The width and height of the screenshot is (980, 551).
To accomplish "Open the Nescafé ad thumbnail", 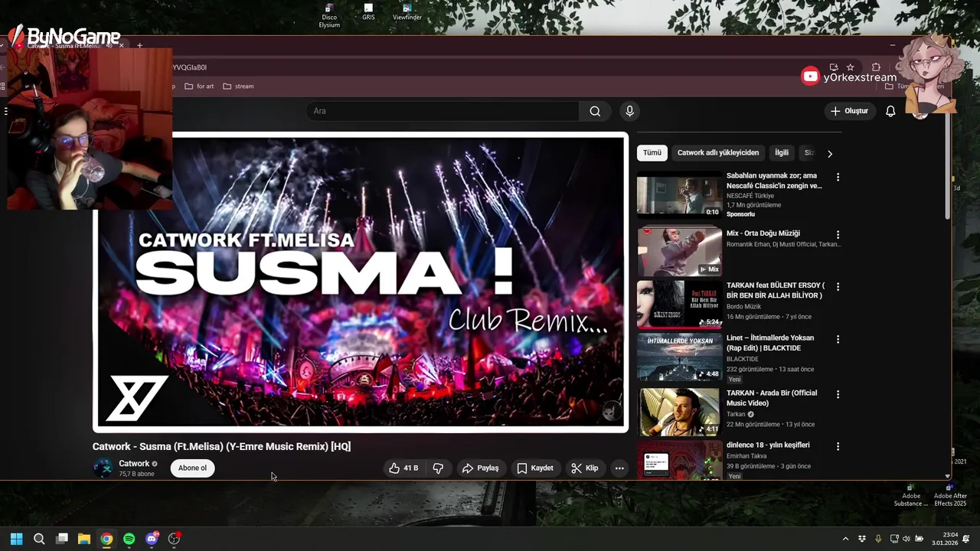I will click(679, 197).
